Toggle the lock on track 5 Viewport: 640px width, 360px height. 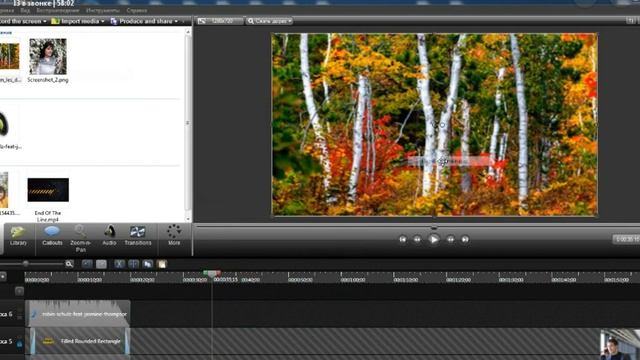(19, 344)
